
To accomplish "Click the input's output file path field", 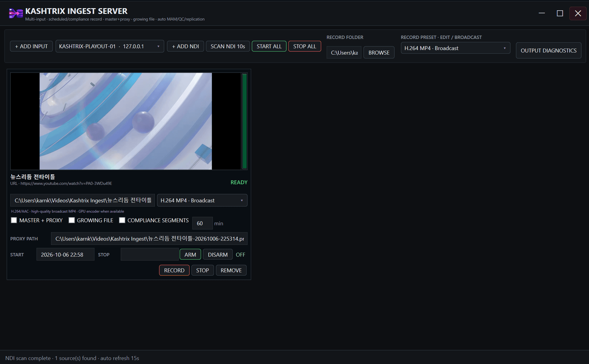I will pos(83,200).
